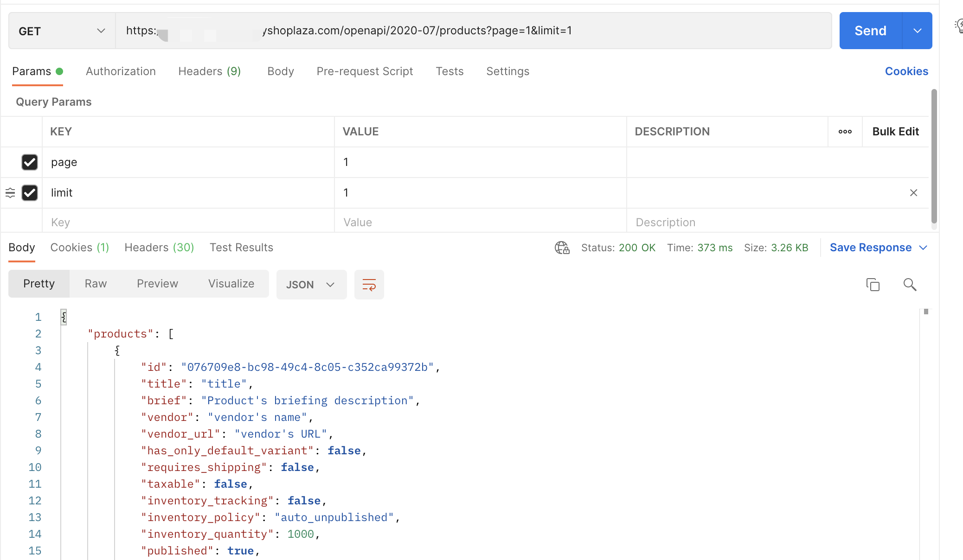Click line number 1 in the gutter
963x560 pixels.
pos(38,317)
